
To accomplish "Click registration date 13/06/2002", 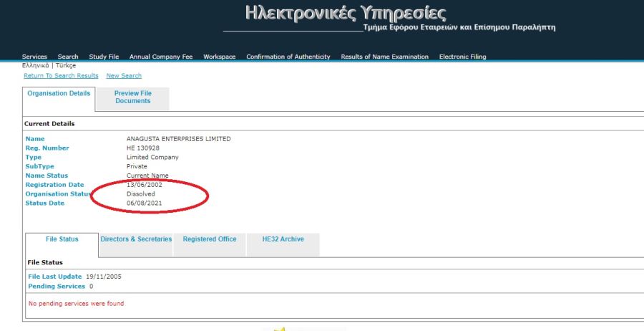I will [144, 185].
